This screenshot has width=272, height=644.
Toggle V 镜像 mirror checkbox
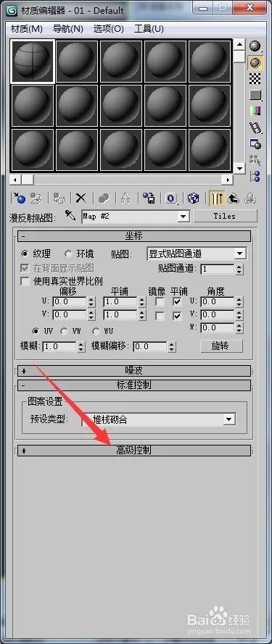point(160,316)
